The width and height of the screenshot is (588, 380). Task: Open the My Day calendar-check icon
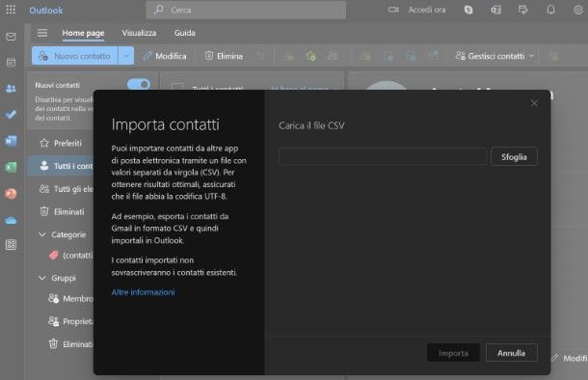point(522,10)
